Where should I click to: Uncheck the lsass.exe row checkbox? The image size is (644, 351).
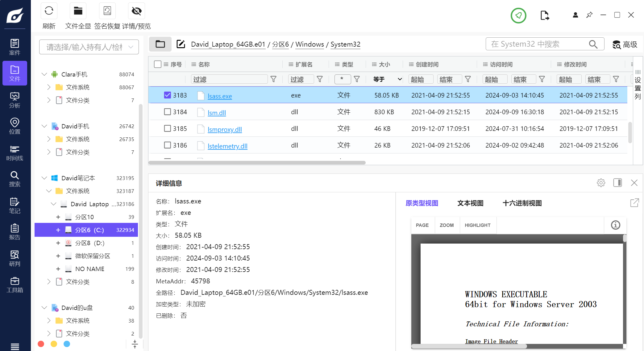pyautogui.click(x=167, y=95)
